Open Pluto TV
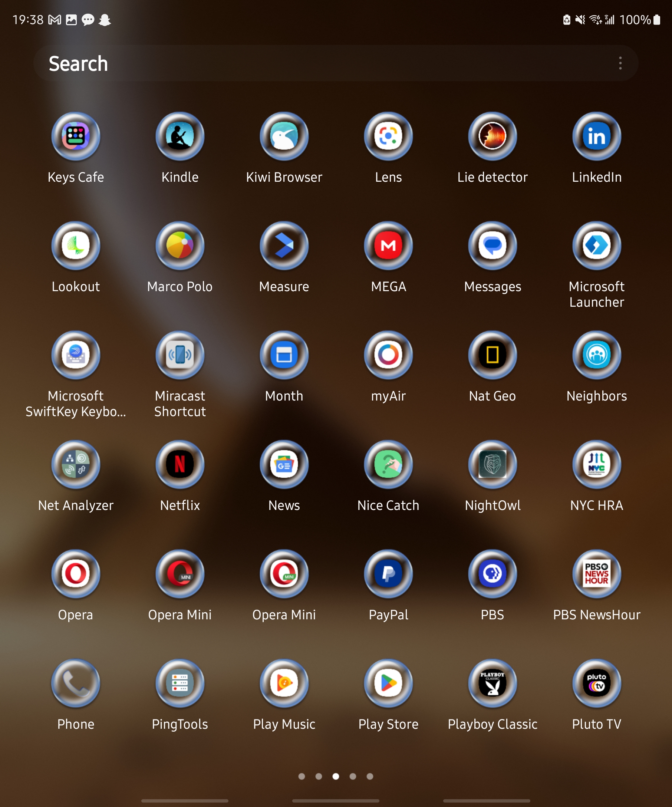 596,683
